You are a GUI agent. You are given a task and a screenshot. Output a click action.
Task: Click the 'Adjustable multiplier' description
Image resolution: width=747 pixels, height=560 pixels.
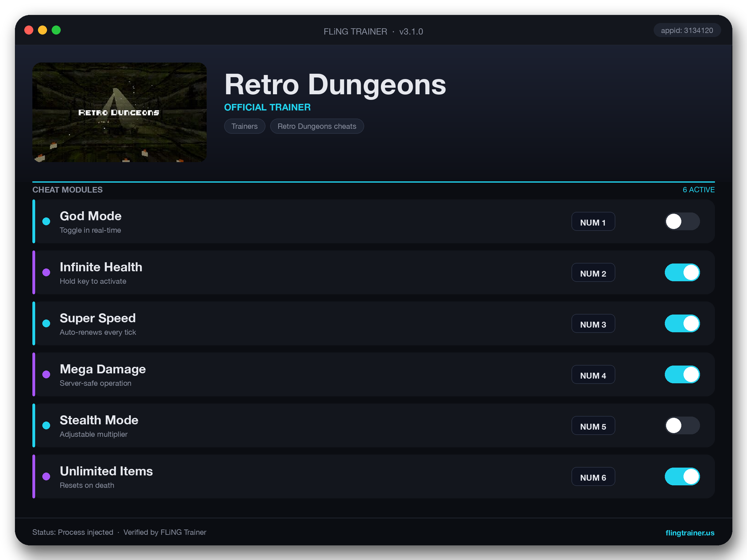tap(94, 434)
